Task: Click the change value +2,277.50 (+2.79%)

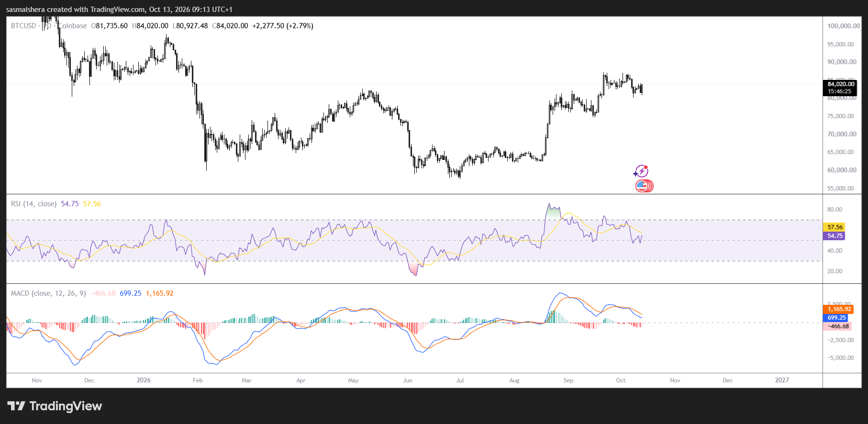Action: (x=283, y=26)
